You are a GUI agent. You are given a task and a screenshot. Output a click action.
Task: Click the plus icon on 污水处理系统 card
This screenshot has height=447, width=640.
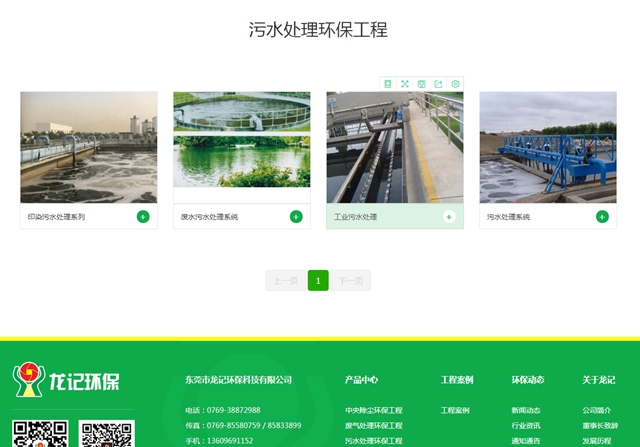coord(602,217)
